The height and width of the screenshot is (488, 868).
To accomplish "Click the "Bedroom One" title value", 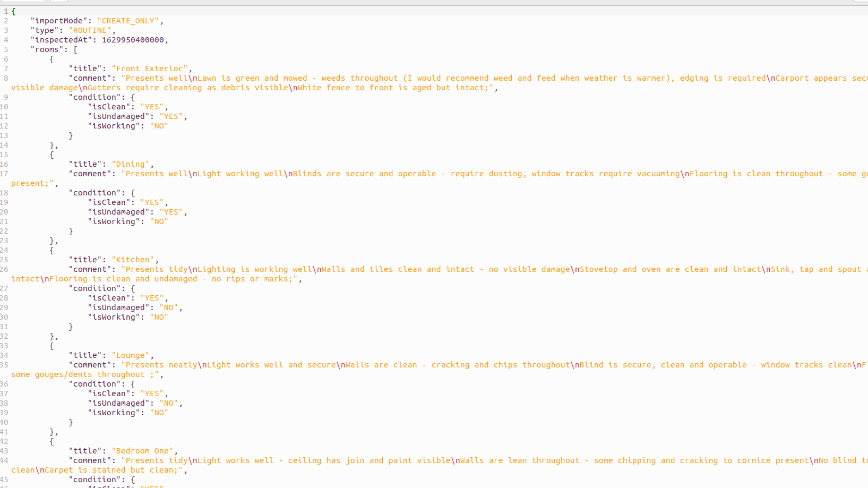I will coord(142,451).
